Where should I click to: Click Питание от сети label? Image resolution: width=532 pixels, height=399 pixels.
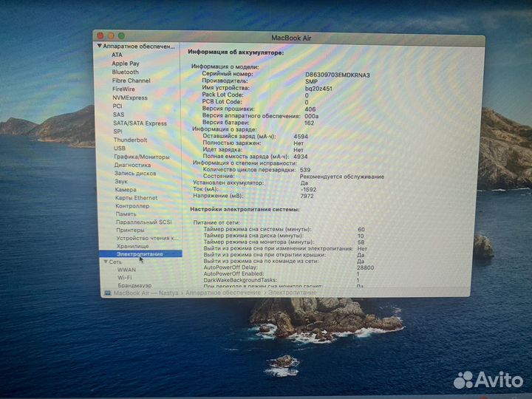point(216,222)
